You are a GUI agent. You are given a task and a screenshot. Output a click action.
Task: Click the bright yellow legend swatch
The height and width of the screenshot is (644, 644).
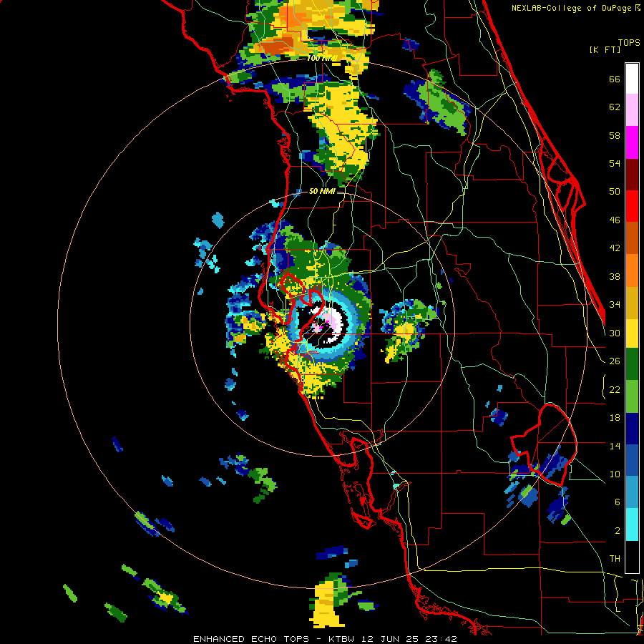click(x=632, y=333)
